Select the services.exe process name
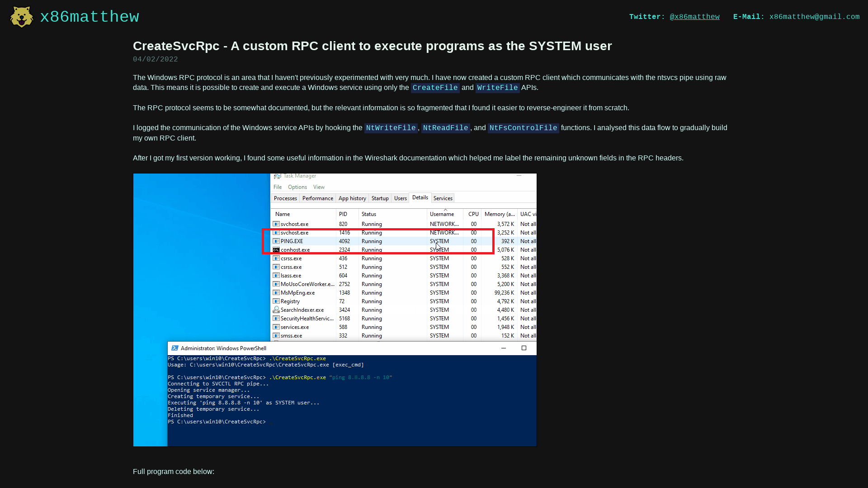Image resolution: width=868 pixels, height=488 pixels. tap(295, 327)
